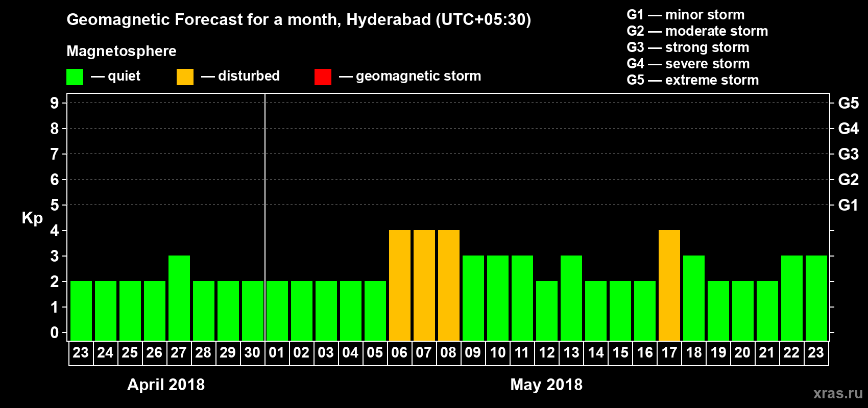The image size is (868, 408).
Task: Click the red geomagnetic storm legend swatch
Action: pos(323,77)
